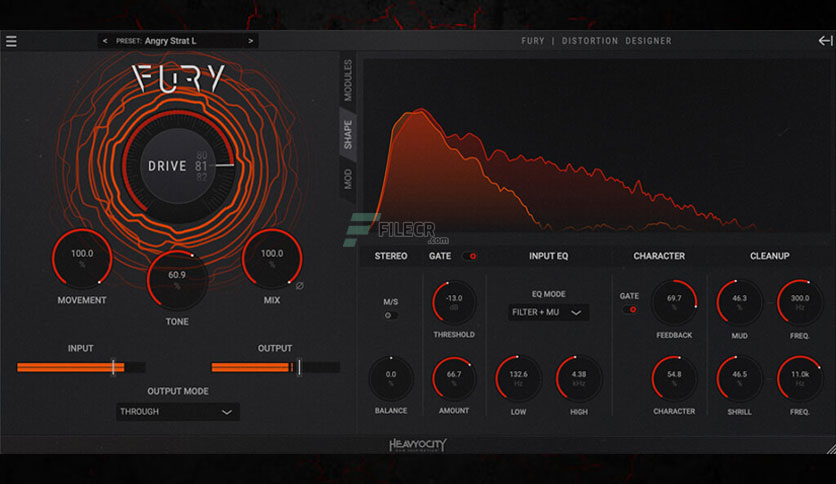
Task: Collapse the panel with the arrow icon
Action: (x=825, y=41)
